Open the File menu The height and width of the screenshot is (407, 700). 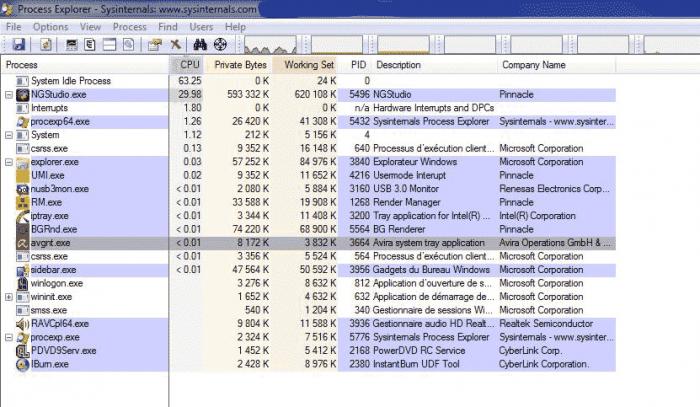point(13,27)
